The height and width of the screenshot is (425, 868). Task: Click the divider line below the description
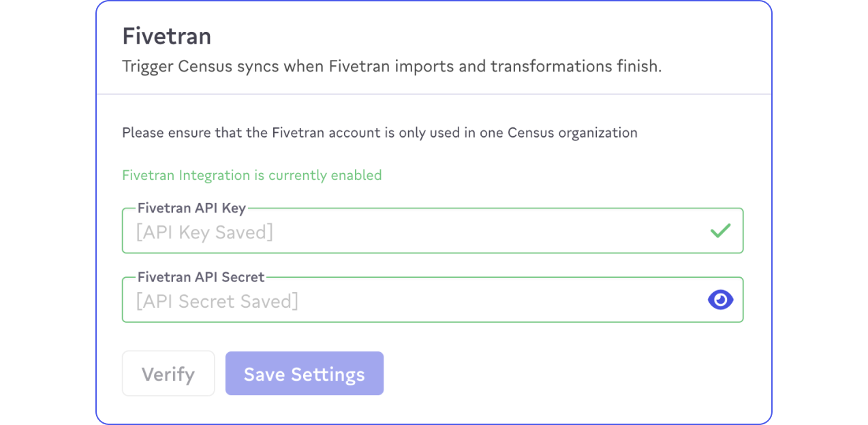(x=433, y=94)
